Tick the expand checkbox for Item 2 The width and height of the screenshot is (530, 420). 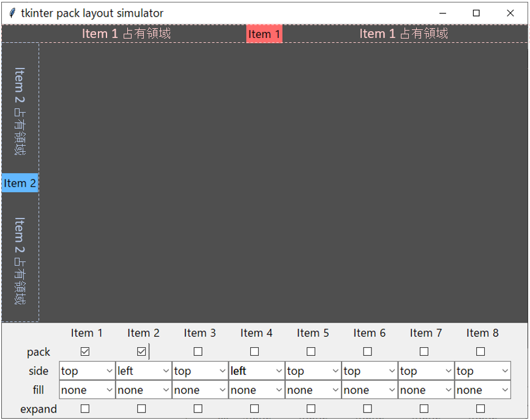coord(141,409)
